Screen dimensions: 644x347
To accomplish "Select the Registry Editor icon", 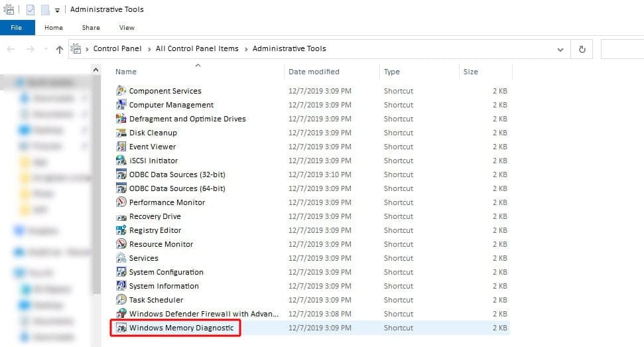I will (121, 230).
